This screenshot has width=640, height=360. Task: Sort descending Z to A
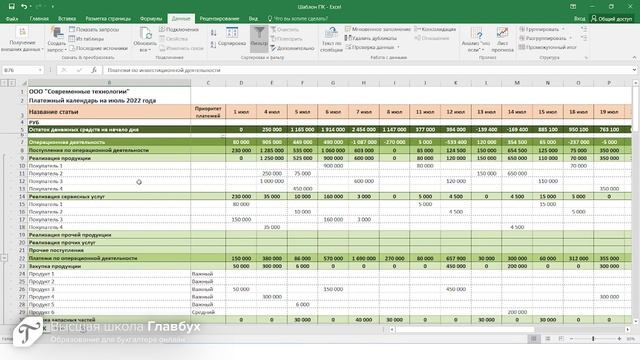point(213,44)
